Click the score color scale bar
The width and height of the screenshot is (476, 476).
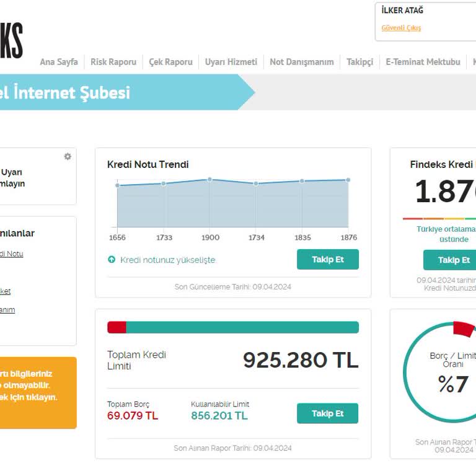[x=439, y=219]
